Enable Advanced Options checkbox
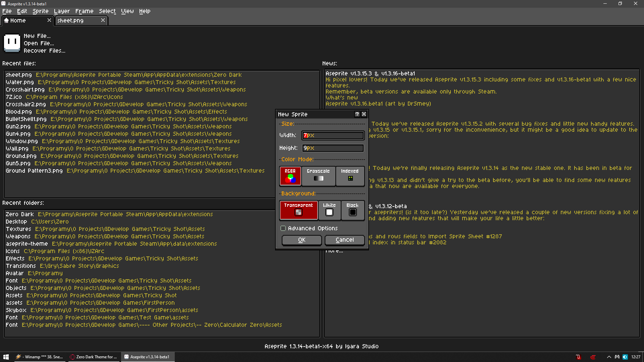Viewport: 644px width, 362px height. pos(283,228)
